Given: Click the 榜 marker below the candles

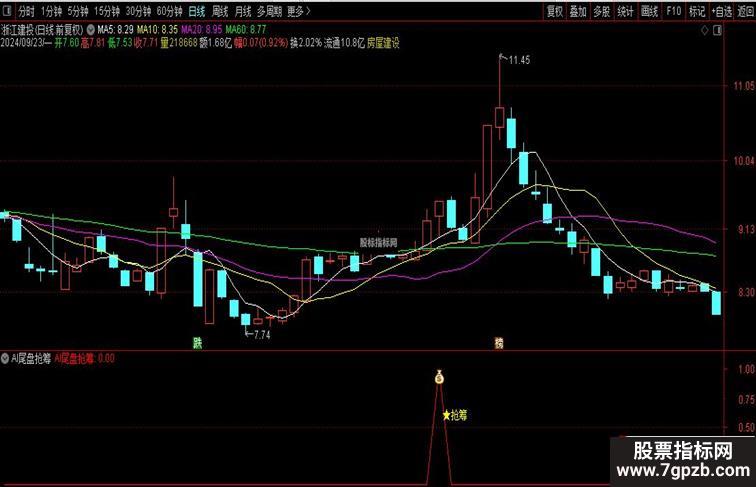Looking at the screenshot, I should pos(499,343).
